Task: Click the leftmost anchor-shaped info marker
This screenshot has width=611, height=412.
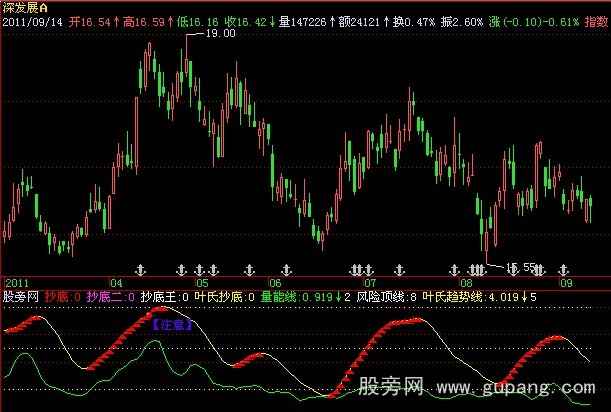Action: pyautogui.click(x=140, y=270)
